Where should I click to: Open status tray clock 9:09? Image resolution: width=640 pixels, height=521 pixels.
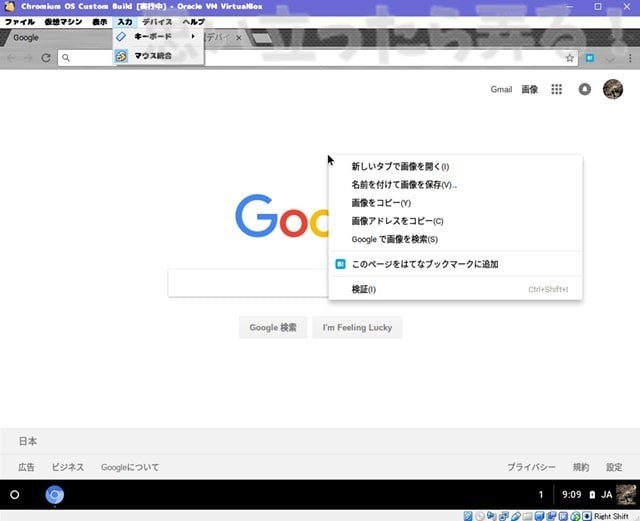click(x=571, y=495)
